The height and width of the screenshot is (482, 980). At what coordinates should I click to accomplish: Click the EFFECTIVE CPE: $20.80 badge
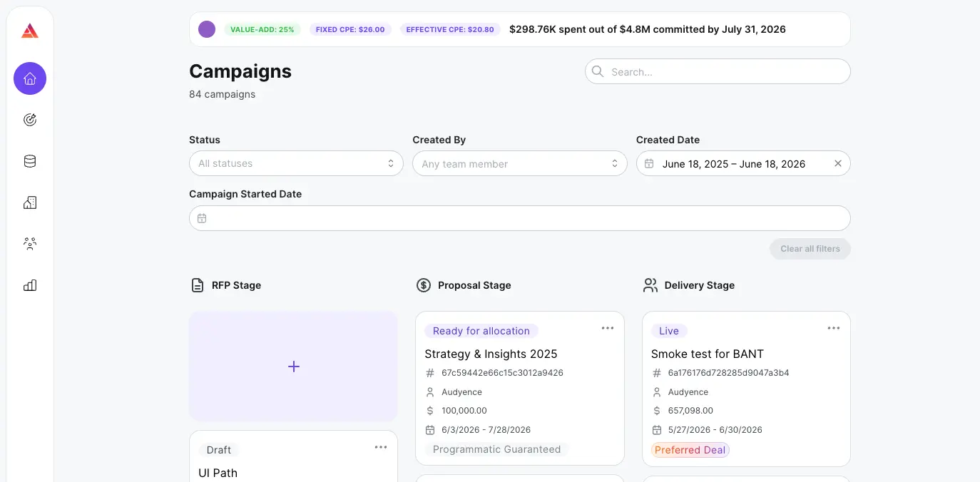(x=450, y=30)
